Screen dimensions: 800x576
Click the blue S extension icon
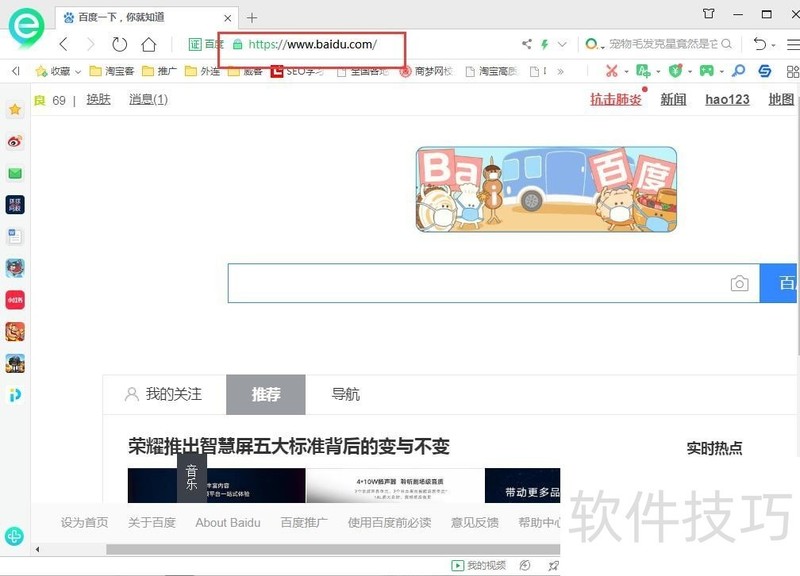click(x=764, y=70)
